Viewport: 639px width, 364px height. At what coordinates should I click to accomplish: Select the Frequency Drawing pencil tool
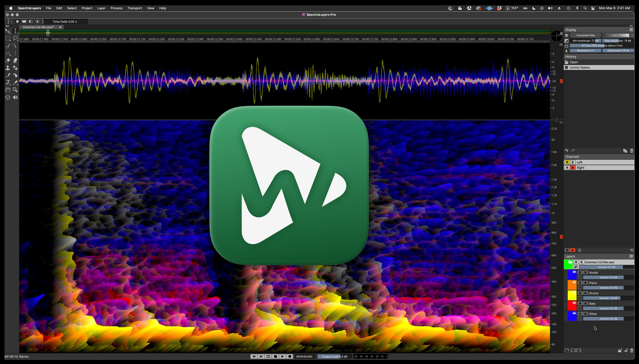8,75
